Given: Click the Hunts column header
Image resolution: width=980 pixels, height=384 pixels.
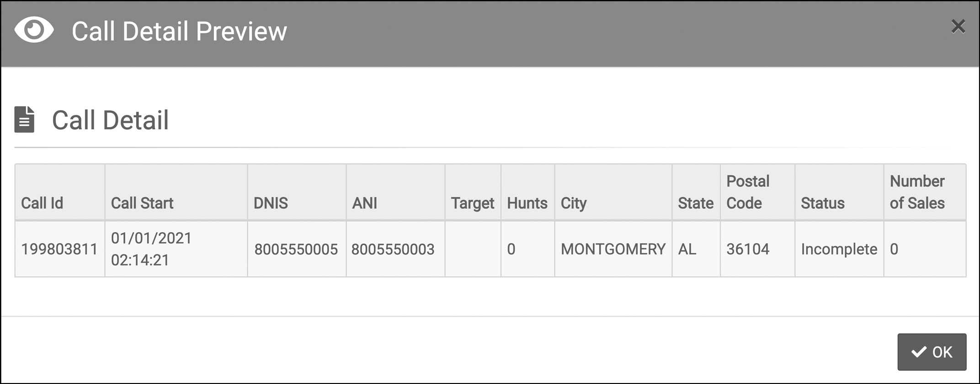Looking at the screenshot, I should tap(528, 192).
